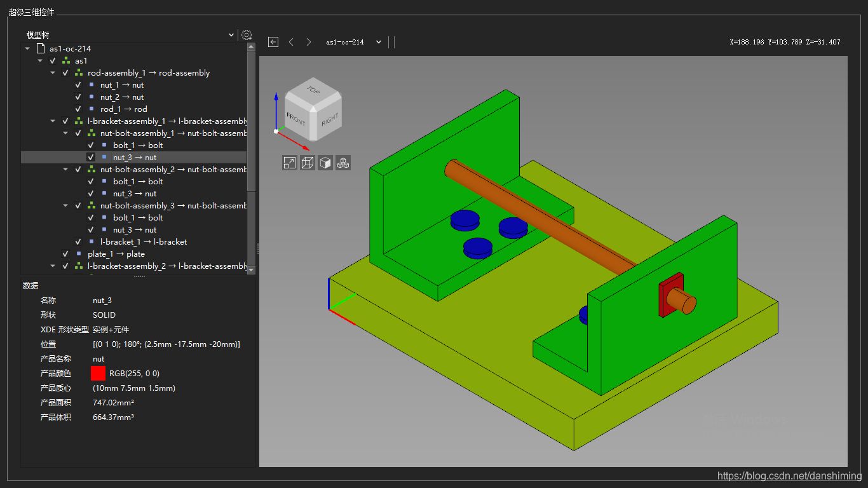
Task: Click tree scrollbar up arrow
Action: (x=251, y=46)
